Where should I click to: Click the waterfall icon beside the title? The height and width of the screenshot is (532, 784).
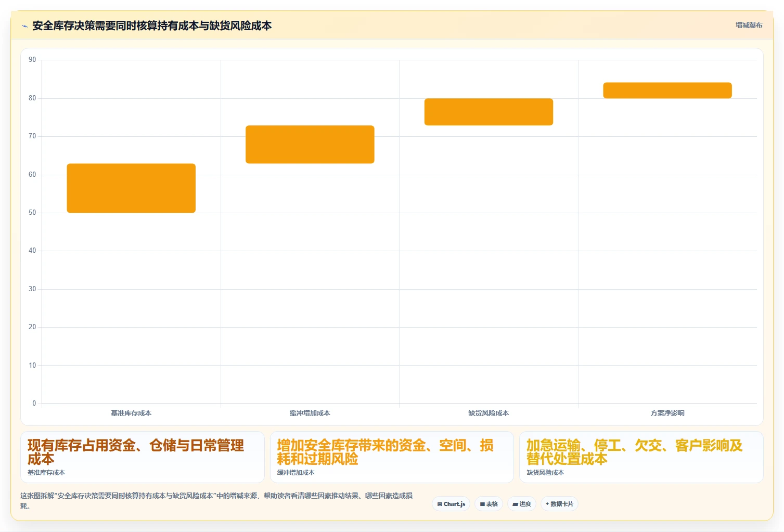24,26
